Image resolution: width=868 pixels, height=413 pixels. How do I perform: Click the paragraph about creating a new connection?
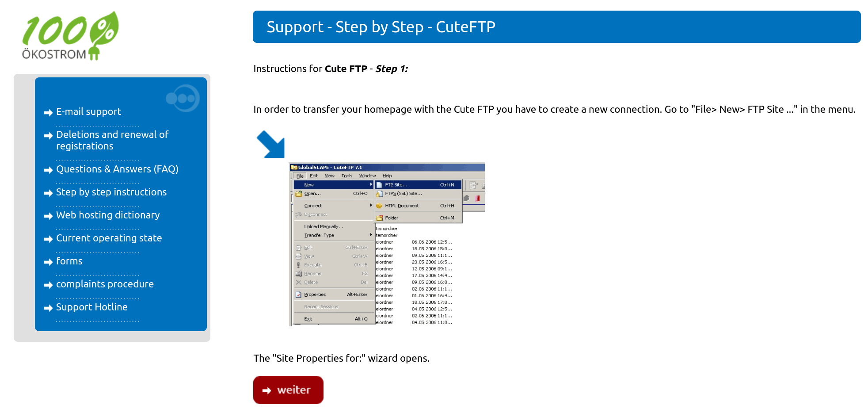554,110
